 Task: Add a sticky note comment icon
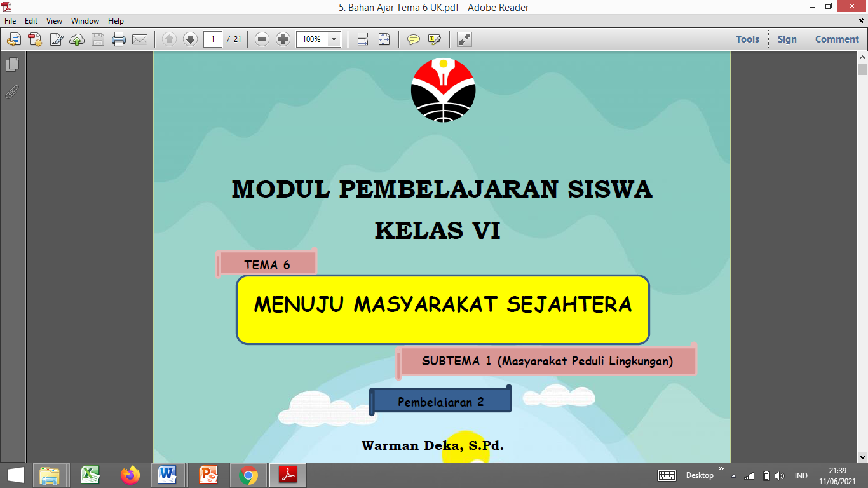[414, 39]
